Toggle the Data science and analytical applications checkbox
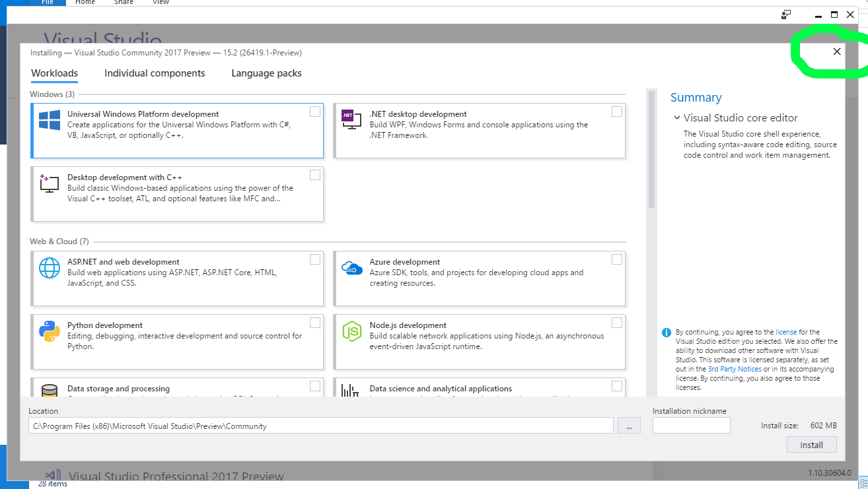The width and height of the screenshot is (868, 489). coord(617,386)
